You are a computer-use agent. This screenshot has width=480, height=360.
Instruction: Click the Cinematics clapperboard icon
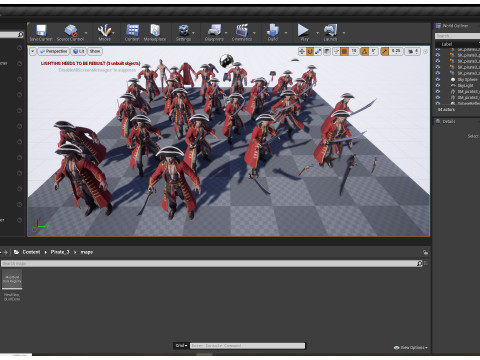point(242,31)
